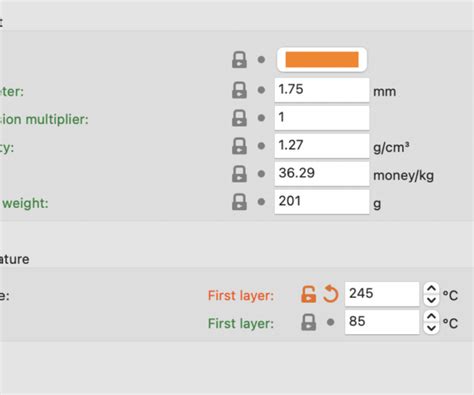The height and width of the screenshot is (395, 474).
Task: Click the cost field showing 36.29
Action: click(x=322, y=174)
